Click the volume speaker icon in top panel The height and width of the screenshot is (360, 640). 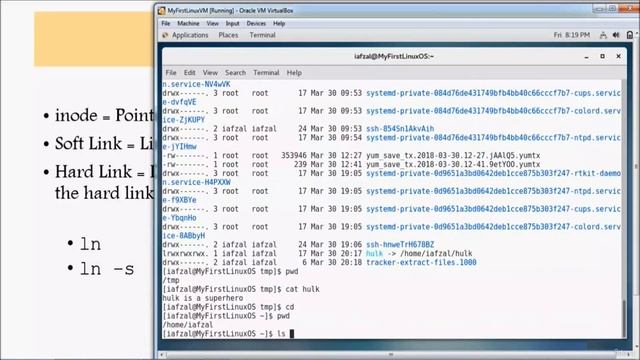point(616,36)
